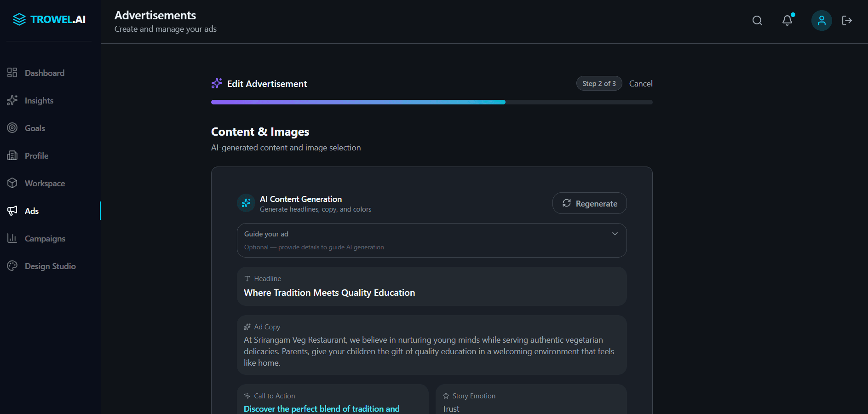The height and width of the screenshot is (414, 868).
Task: Click 'Content & Images' heading
Action: 260,132
